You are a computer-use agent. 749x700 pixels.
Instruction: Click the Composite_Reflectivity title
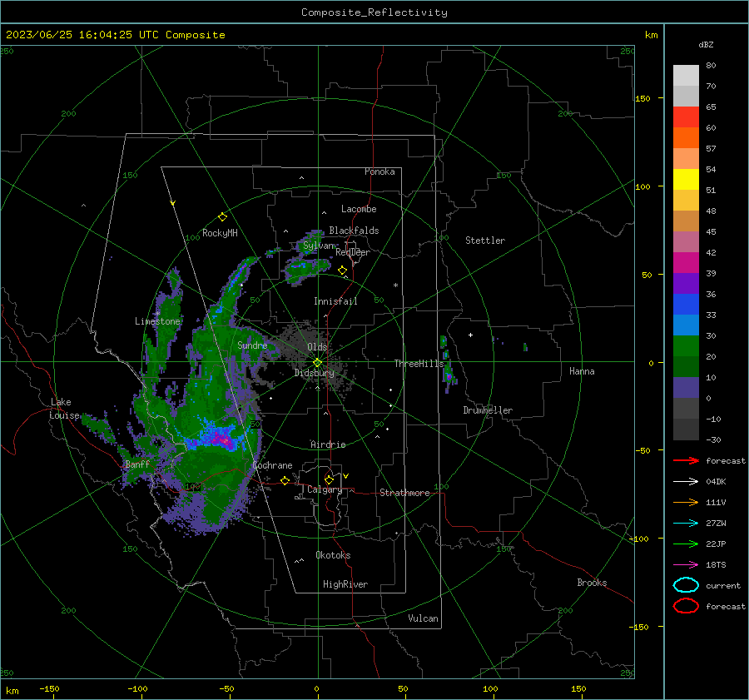pos(374,12)
